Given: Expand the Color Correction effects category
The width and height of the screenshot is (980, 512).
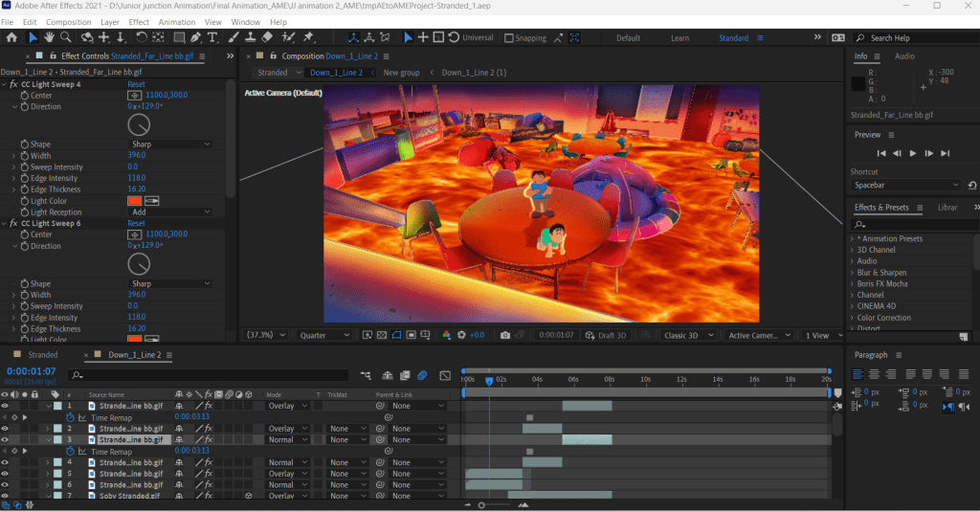Looking at the screenshot, I should [883, 318].
